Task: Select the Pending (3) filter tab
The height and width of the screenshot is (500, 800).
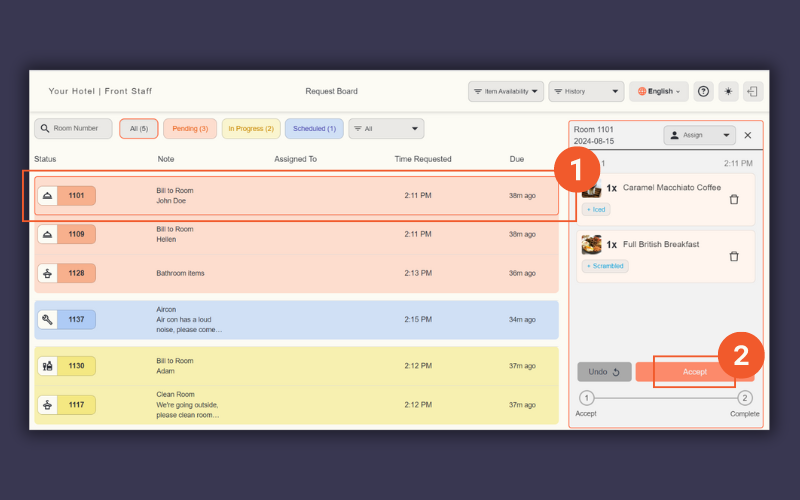Action: click(x=190, y=129)
